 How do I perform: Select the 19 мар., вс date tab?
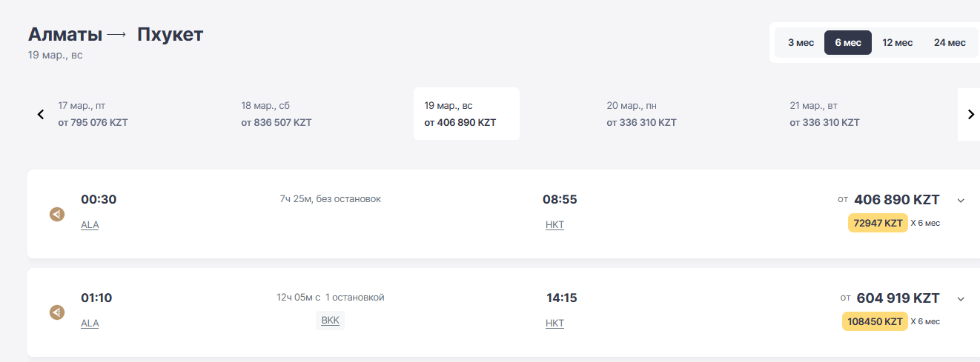466,114
